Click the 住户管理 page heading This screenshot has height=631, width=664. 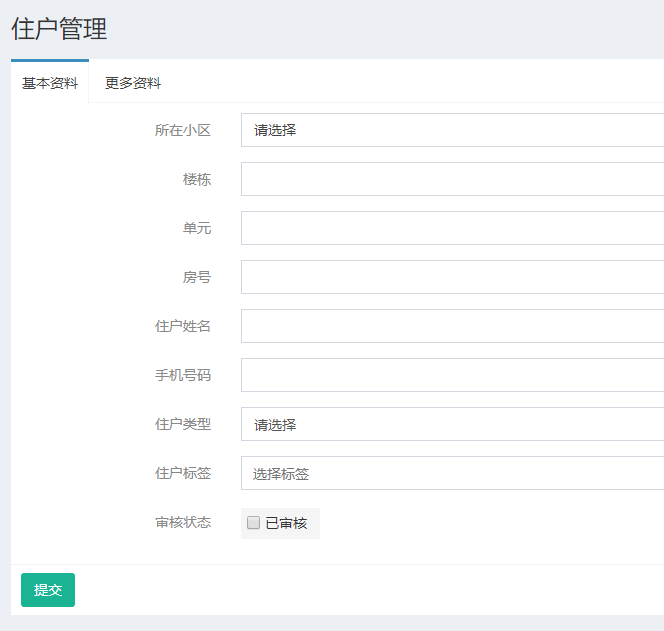click(x=59, y=29)
